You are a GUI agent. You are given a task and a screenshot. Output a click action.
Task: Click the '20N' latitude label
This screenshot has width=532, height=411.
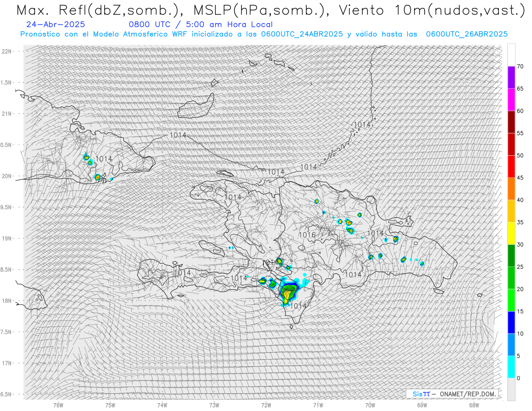pos(7,176)
